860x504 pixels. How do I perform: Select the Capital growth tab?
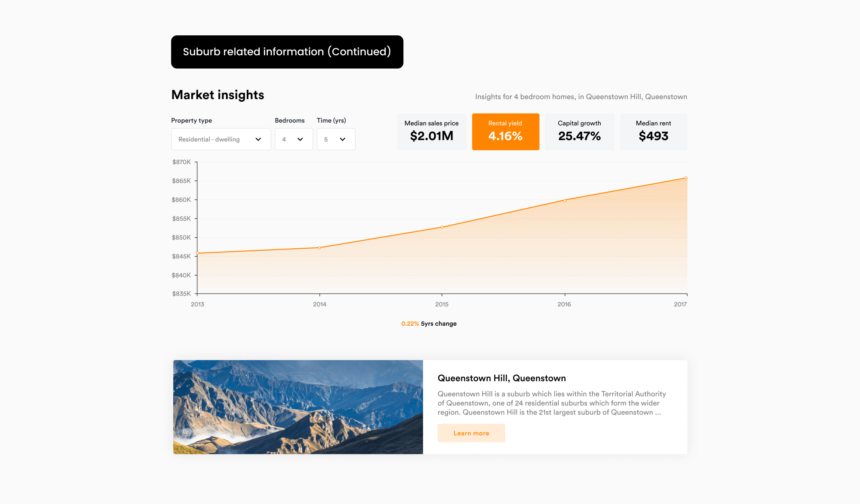[x=579, y=132]
